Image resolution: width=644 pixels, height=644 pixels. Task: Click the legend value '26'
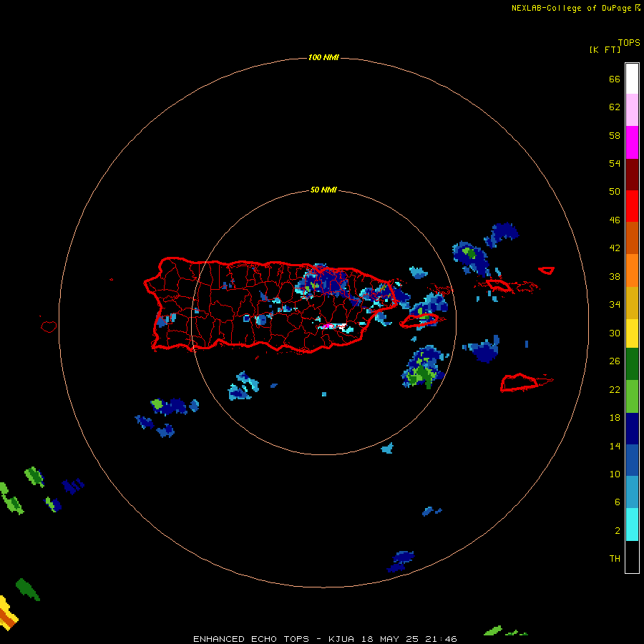pyautogui.click(x=615, y=361)
